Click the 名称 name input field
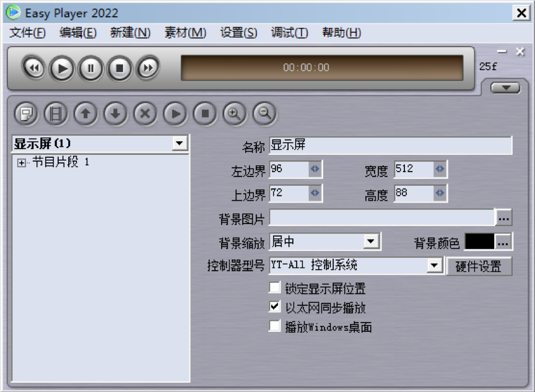The width and height of the screenshot is (535, 392). pos(391,146)
